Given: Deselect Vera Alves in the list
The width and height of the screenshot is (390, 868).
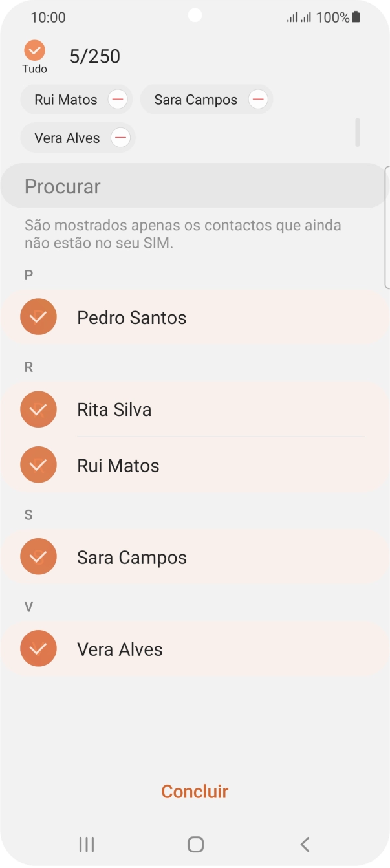Looking at the screenshot, I should coord(38,648).
